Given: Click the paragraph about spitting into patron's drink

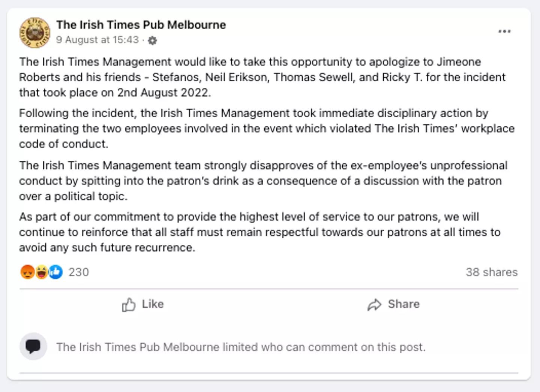Looking at the screenshot, I should [x=262, y=181].
